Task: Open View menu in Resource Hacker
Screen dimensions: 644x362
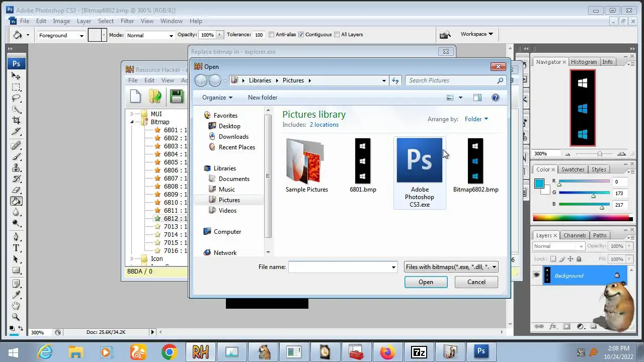Action: coord(168,80)
